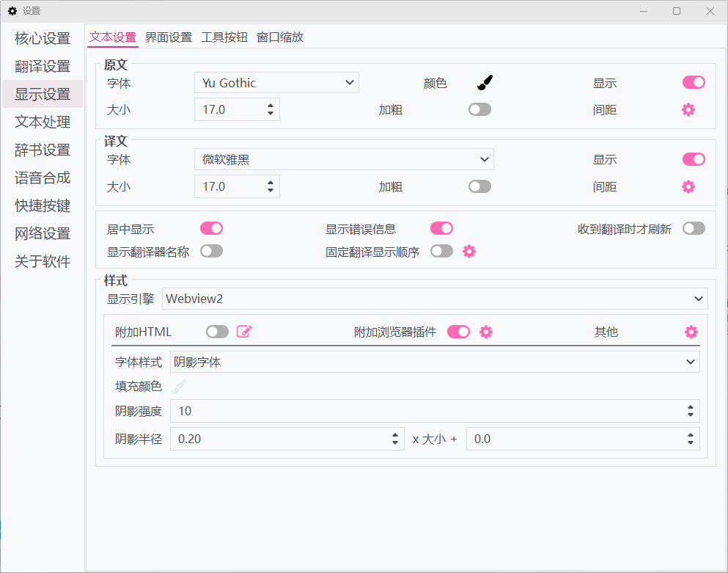Open the 原文 间距 spacing settings gear

click(x=687, y=109)
